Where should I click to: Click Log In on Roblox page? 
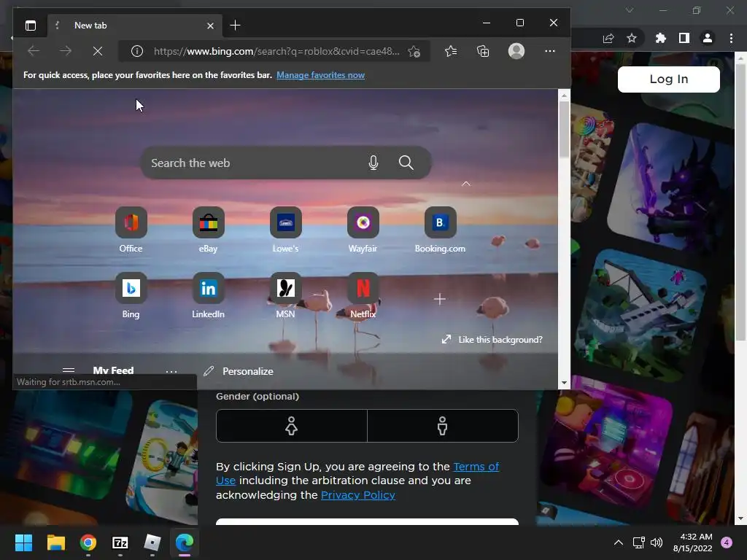(x=669, y=79)
